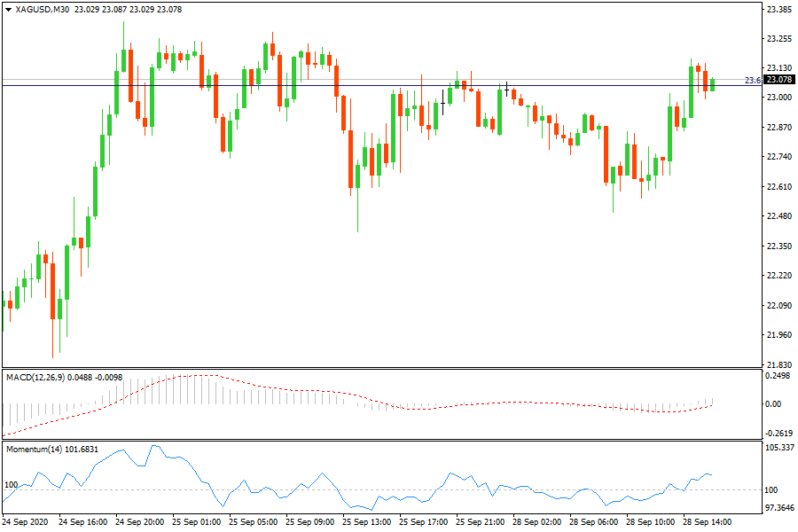
Task: Click the 22.480 price scale label
Action: (778, 216)
